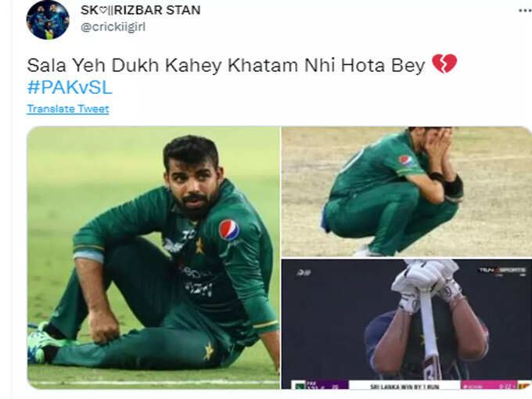The width and height of the screenshot is (532, 399).
Task: Open photo of player sitting on grass
Action: (153, 257)
